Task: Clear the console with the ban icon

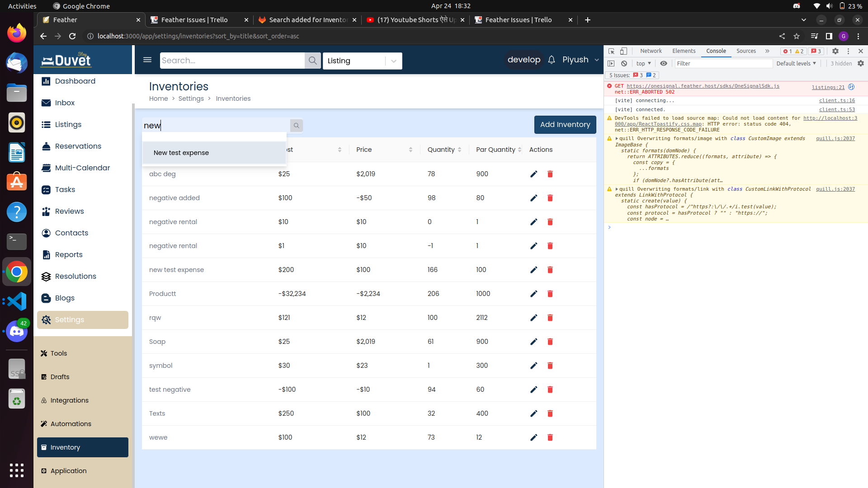Action: coord(624,64)
